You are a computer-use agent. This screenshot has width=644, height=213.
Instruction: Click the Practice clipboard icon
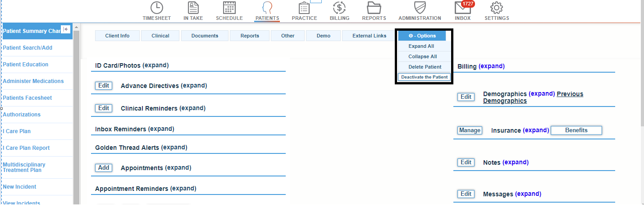point(304,8)
